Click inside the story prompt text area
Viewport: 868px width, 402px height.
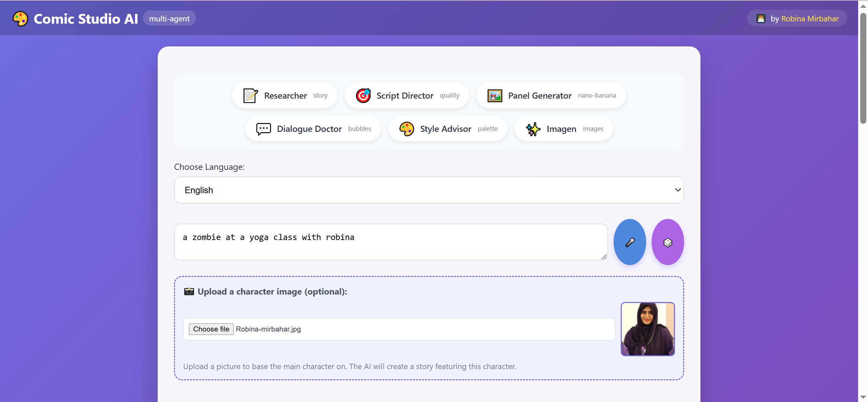(390, 241)
